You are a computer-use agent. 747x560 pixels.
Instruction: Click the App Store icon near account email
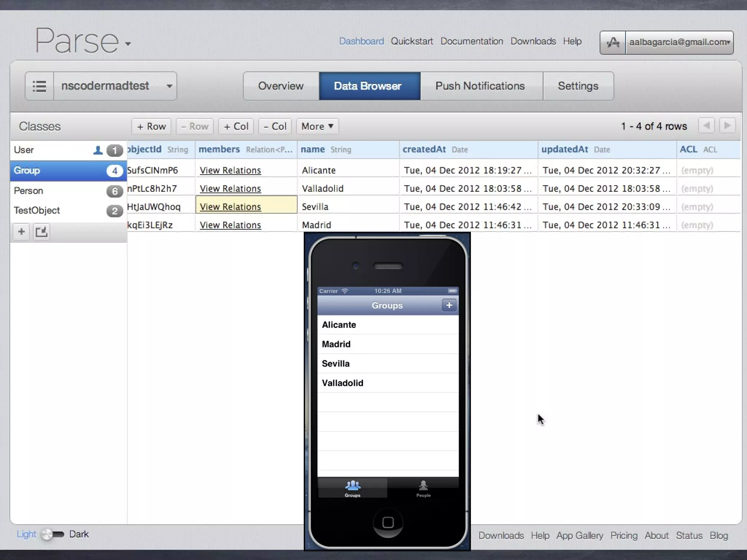[613, 43]
